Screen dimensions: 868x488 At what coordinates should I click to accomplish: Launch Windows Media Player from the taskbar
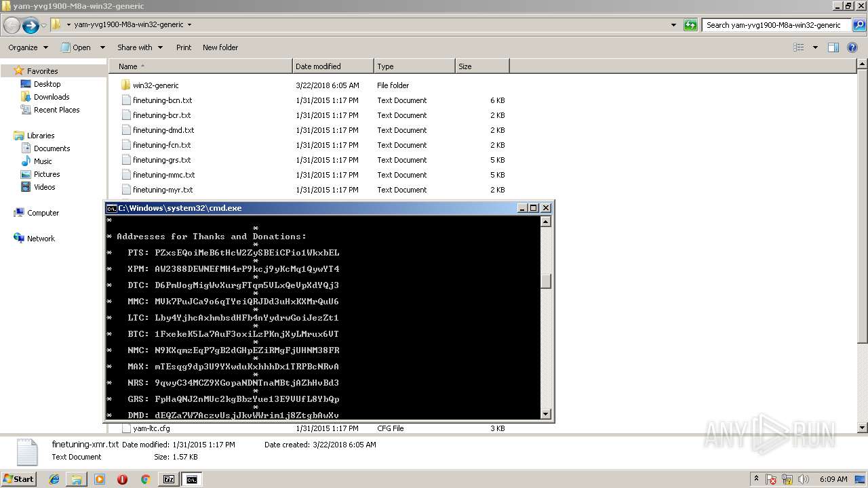point(100,479)
